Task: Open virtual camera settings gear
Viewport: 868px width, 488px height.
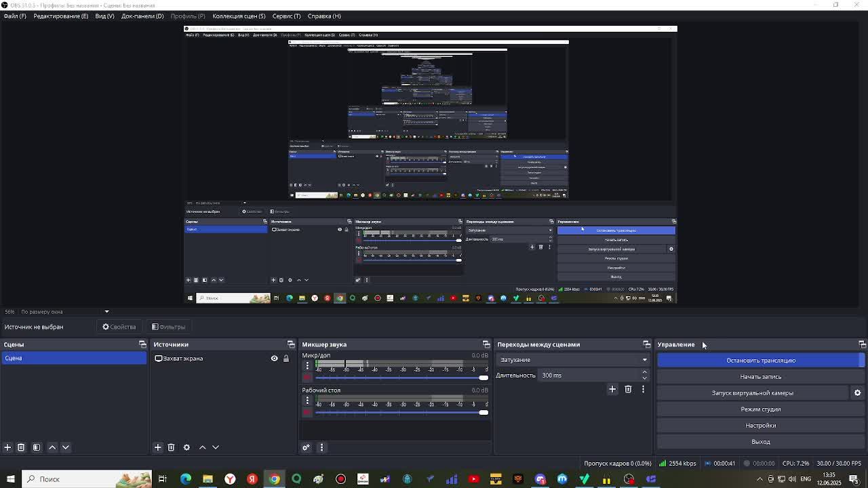Action: 857,393
